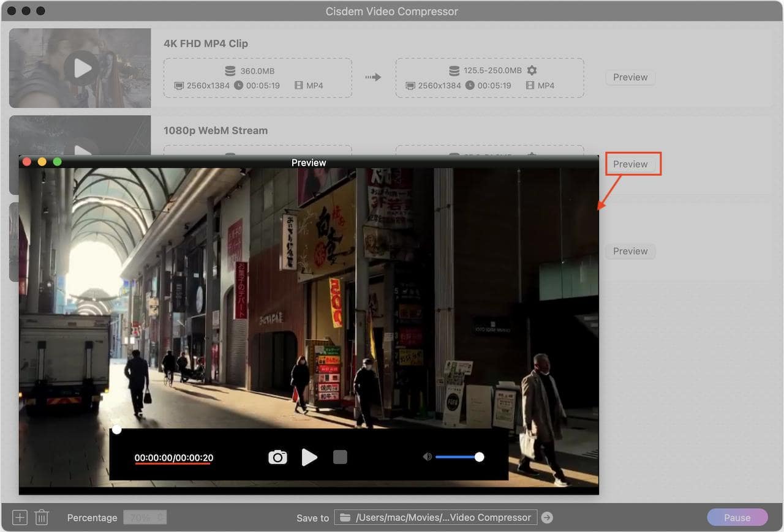
Task: Start playback with the Play button
Action: (309, 457)
